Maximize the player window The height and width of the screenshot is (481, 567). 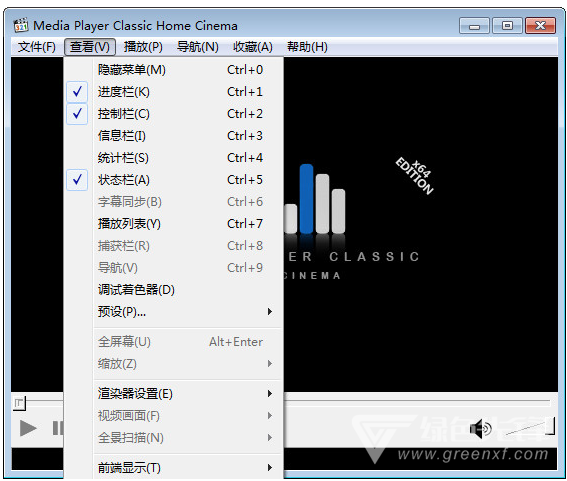click(x=507, y=26)
